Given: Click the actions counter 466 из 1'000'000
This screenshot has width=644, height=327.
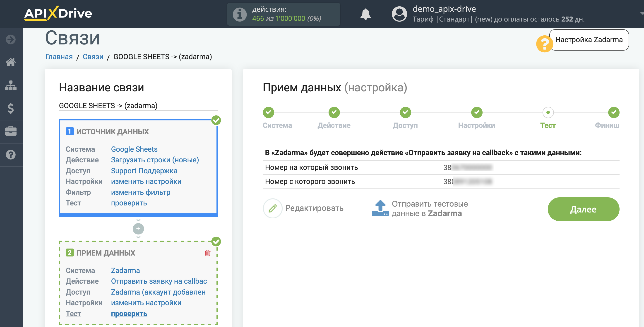Looking at the screenshot, I should [286, 19].
